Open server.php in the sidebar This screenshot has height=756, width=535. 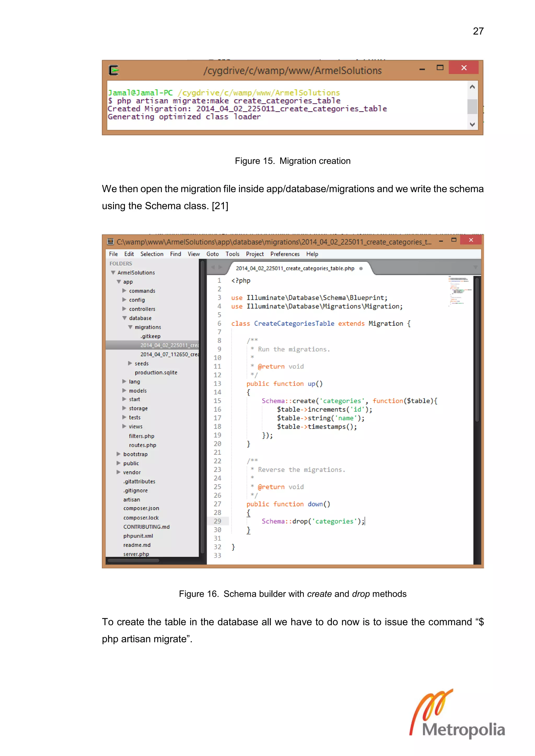136,554
